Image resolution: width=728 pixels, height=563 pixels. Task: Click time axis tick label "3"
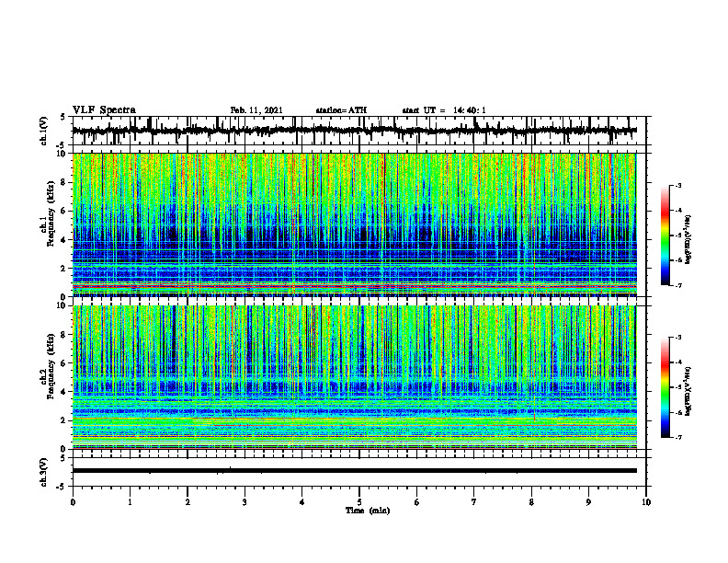point(245,502)
